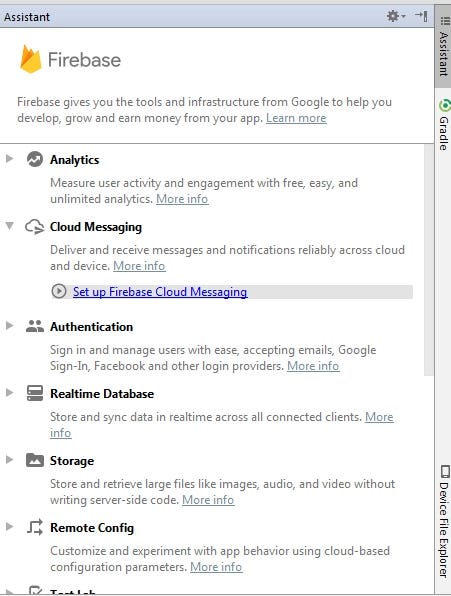Click the Storage image folder icon
The image size is (451, 596).
point(35,460)
